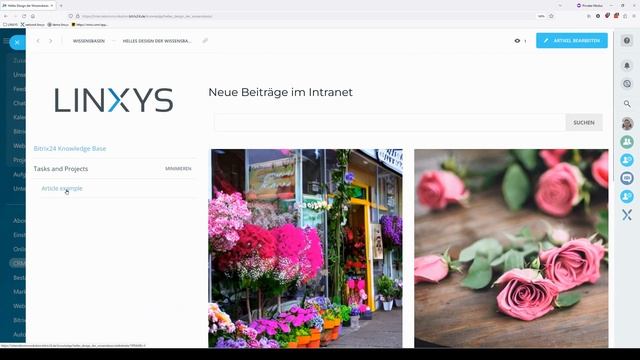Open the second blue contact icon, the one below the chat bubble icon
This screenshot has width=640, height=360.
pyautogui.click(x=627, y=196)
